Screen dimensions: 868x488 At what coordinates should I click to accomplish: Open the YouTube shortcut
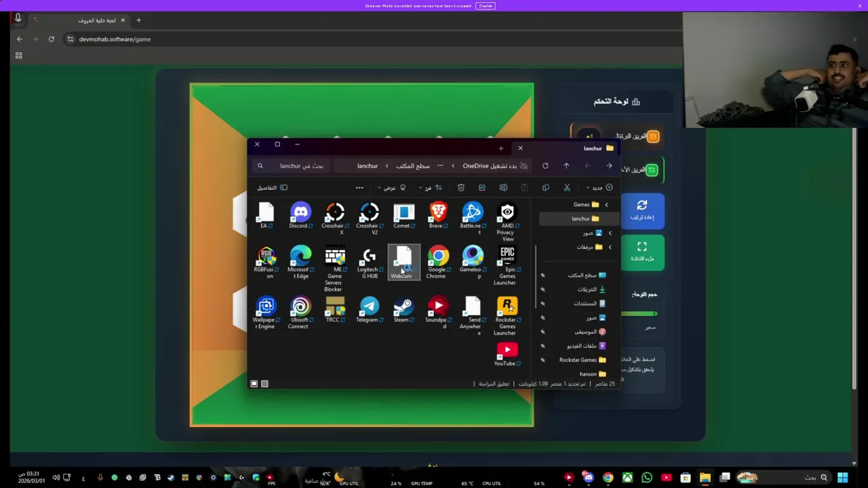(507, 354)
